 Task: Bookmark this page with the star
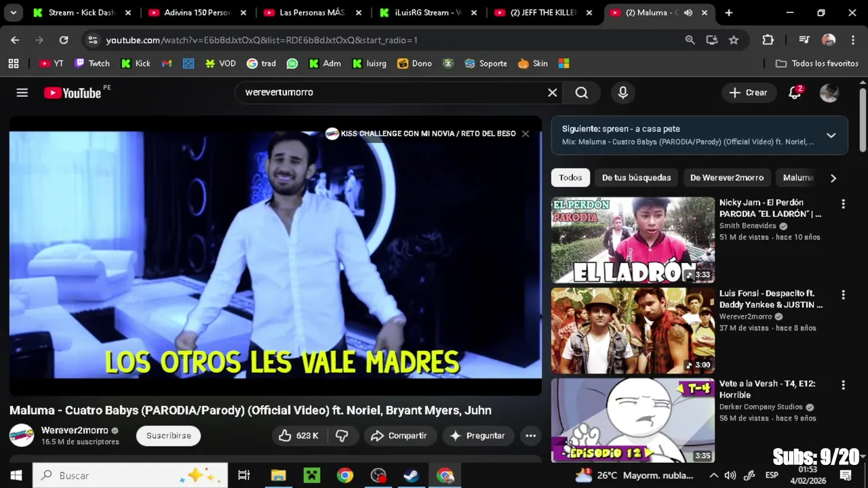point(733,40)
